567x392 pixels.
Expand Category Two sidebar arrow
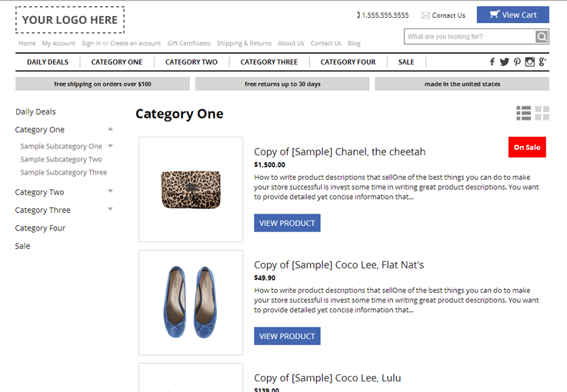coord(110,191)
